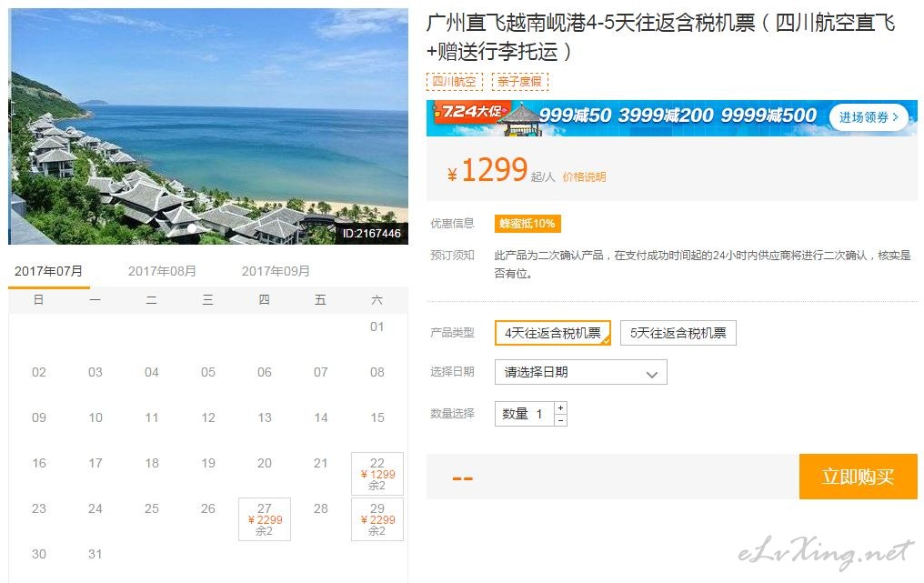The image size is (924, 583).
Task: Click the 日 Sunday column header
Action: 38,300
